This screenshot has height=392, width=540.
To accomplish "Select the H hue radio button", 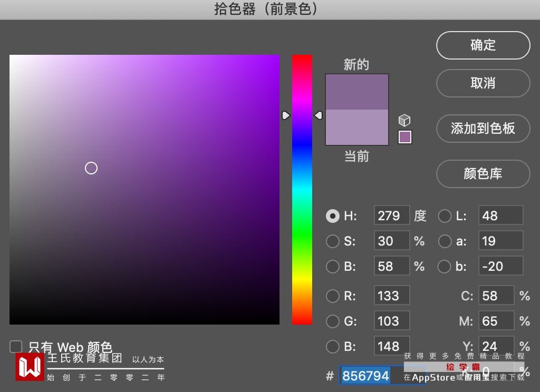I will click(333, 215).
